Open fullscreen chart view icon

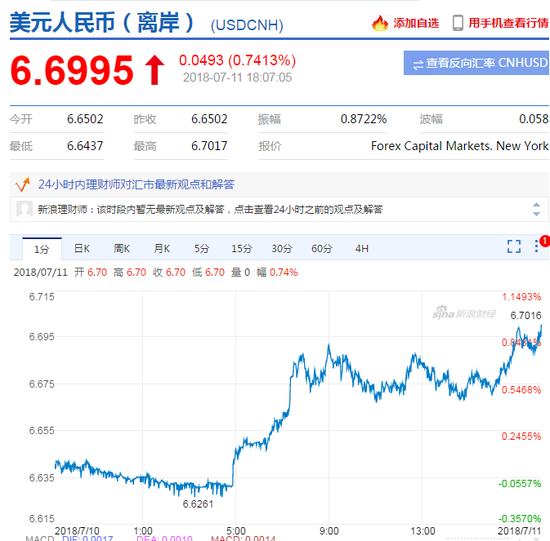click(x=514, y=246)
